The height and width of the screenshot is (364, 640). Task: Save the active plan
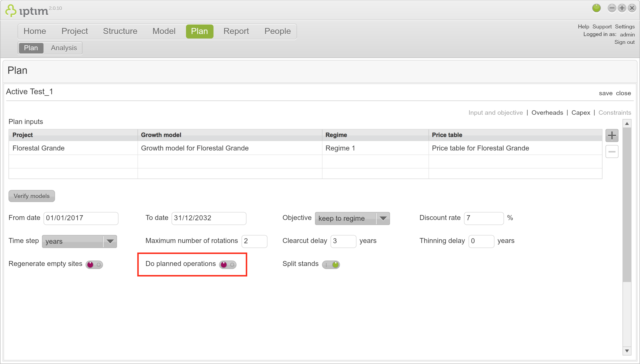(605, 93)
